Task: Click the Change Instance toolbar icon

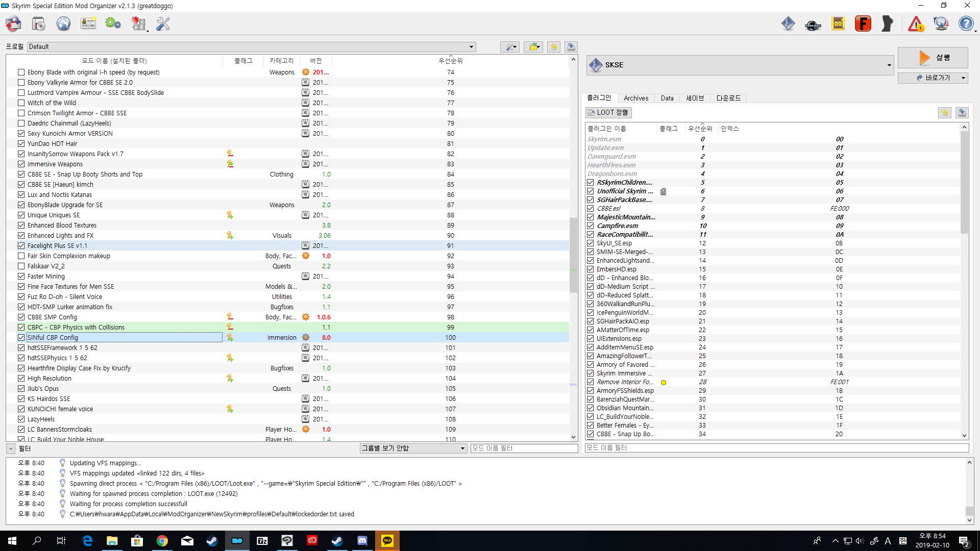Action: click(x=14, y=23)
